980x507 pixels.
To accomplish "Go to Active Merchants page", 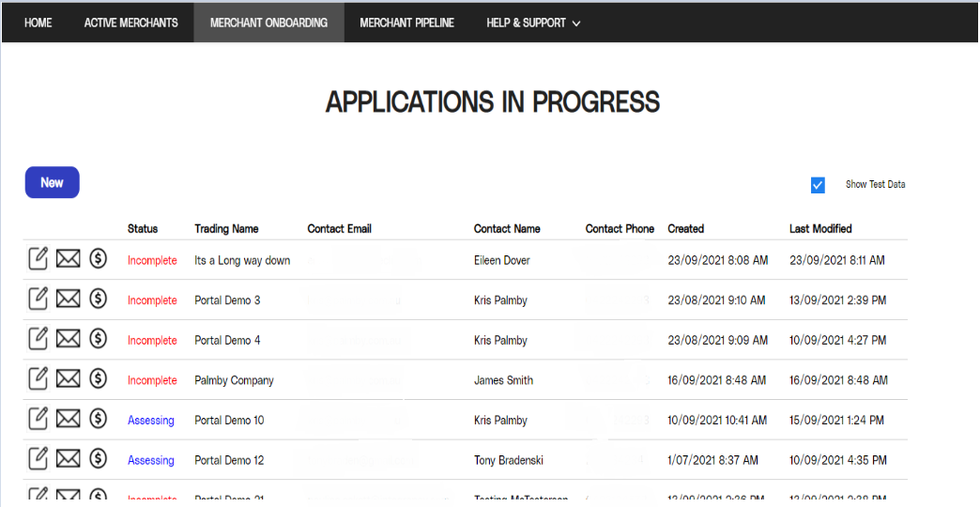I will 130,23.
